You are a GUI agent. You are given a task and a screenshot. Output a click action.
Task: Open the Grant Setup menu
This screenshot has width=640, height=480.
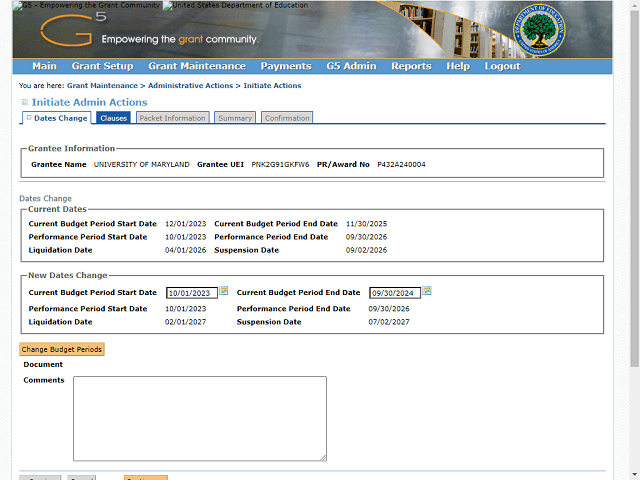coord(102,66)
